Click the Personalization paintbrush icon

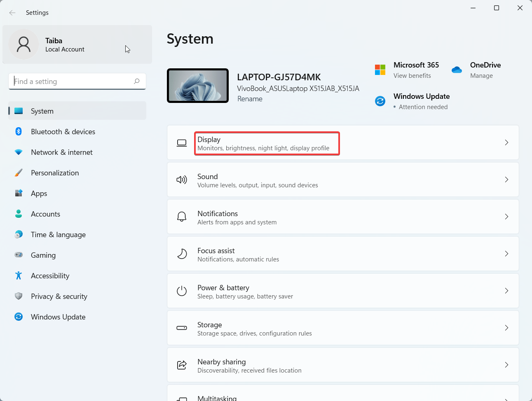coord(19,173)
